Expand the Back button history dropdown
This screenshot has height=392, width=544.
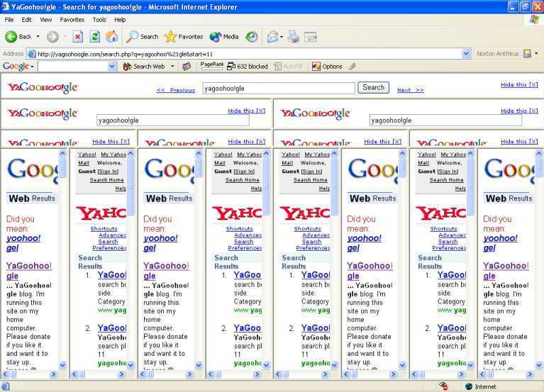[x=38, y=36]
